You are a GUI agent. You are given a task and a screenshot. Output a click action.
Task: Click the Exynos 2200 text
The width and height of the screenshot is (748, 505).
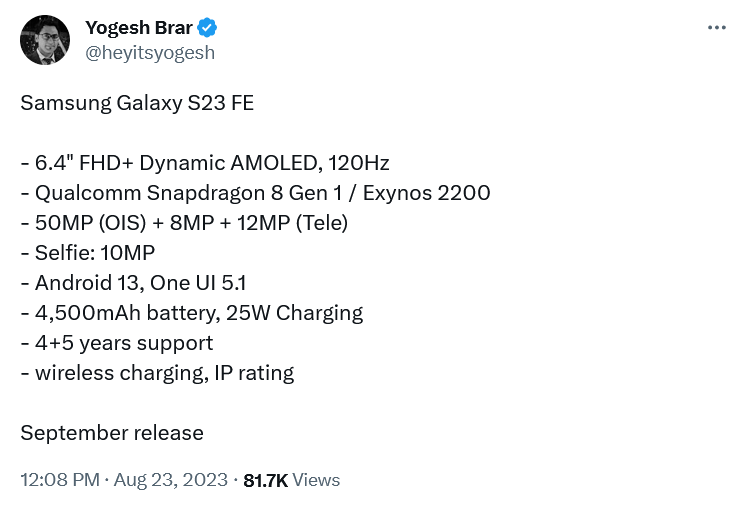pyautogui.click(x=430, y=193)
